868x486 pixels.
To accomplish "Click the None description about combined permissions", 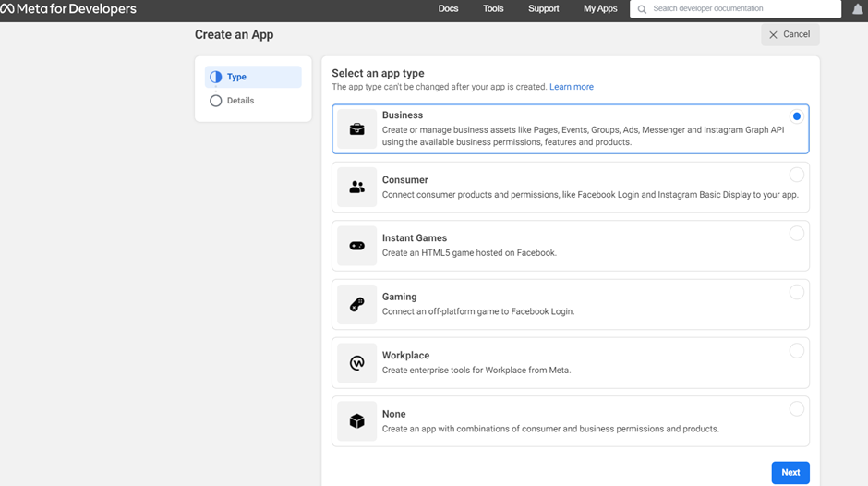I will click(550, 429).
